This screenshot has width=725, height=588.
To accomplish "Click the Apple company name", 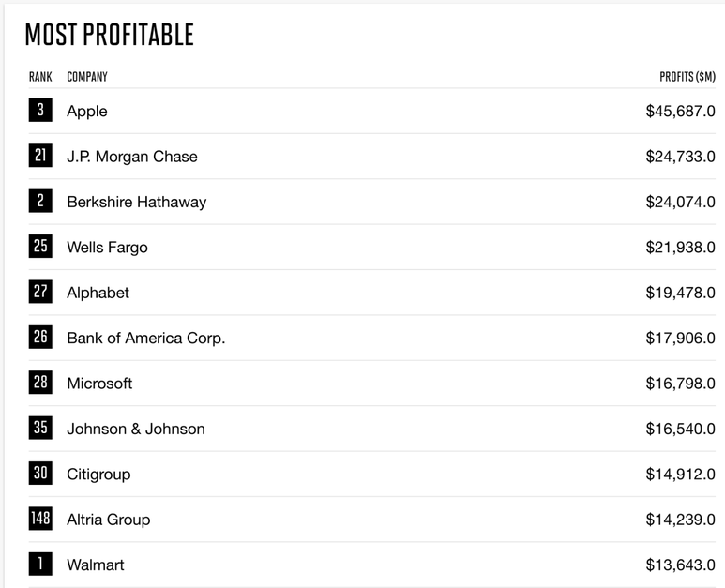I will pos(87,112).
